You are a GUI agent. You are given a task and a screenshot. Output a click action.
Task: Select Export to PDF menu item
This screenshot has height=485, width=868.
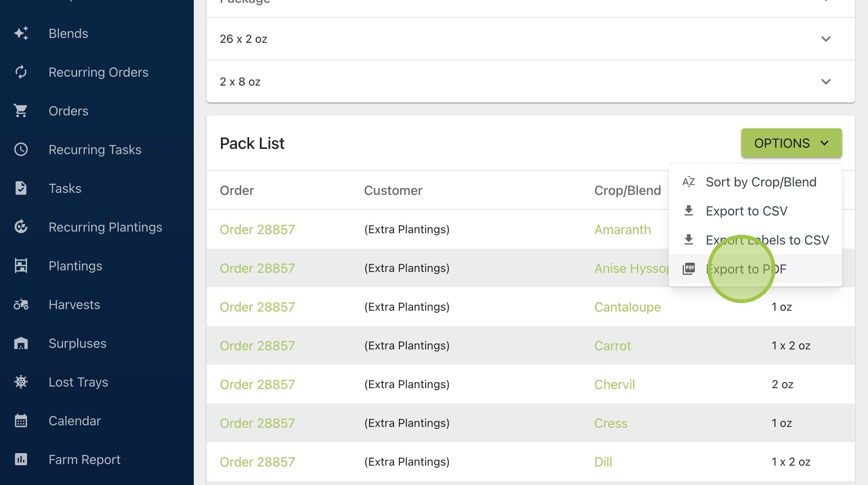755,269
